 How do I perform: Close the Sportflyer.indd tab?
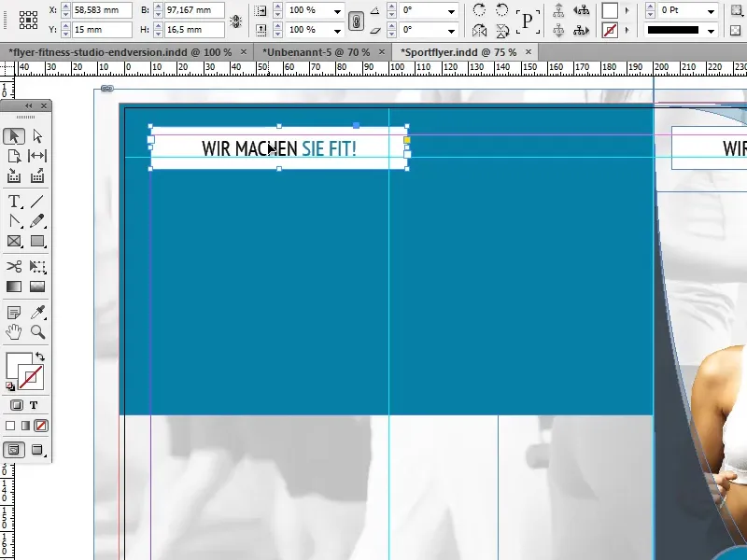tap(529, 52)
